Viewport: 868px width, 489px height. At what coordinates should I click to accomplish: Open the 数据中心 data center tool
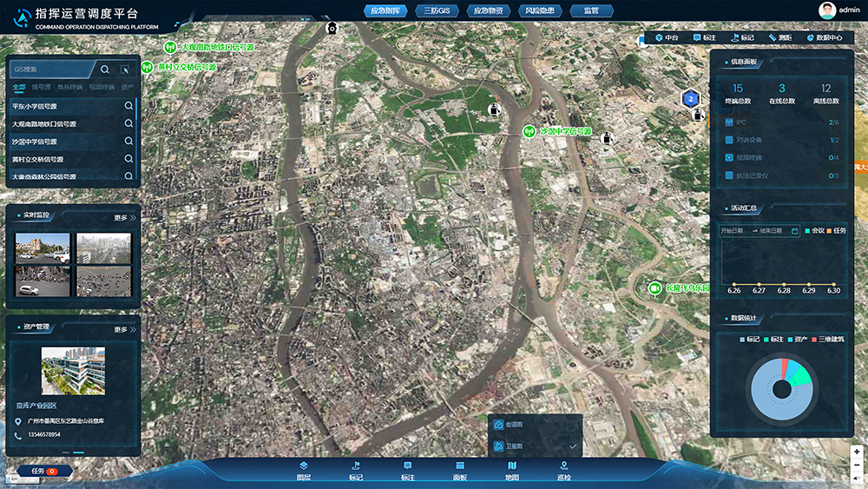point(825,37)
